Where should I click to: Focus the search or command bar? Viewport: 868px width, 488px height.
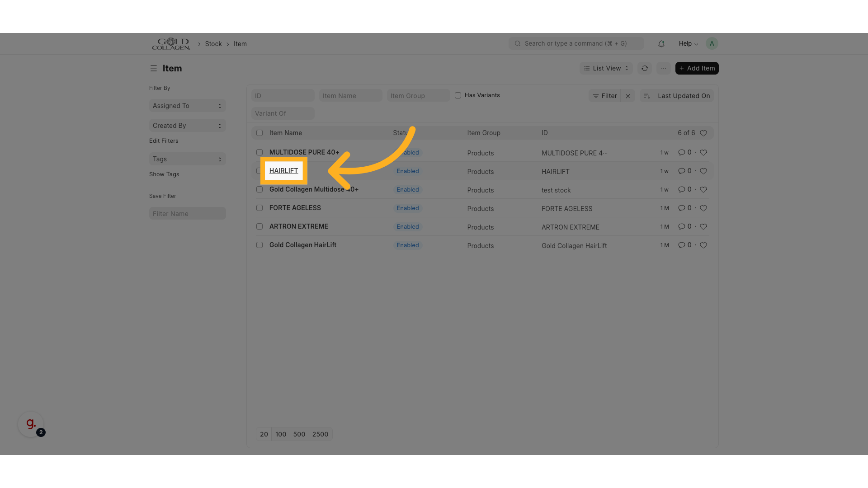point(576,43)
